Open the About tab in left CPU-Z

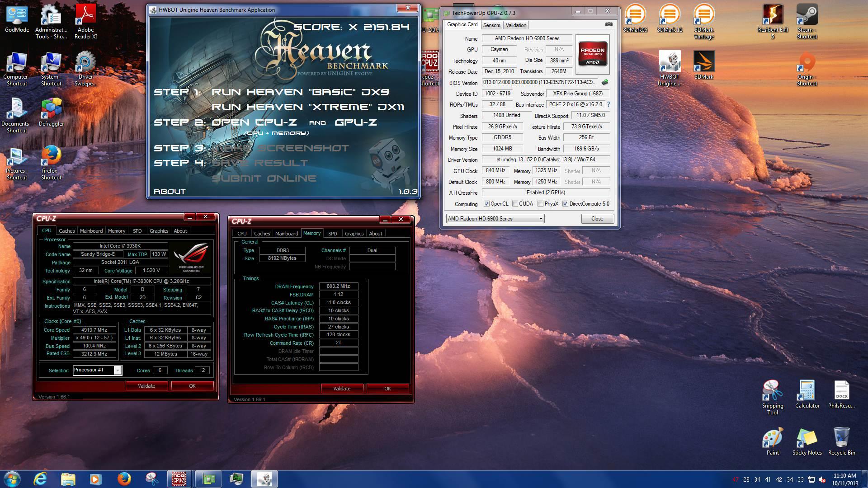180,231
